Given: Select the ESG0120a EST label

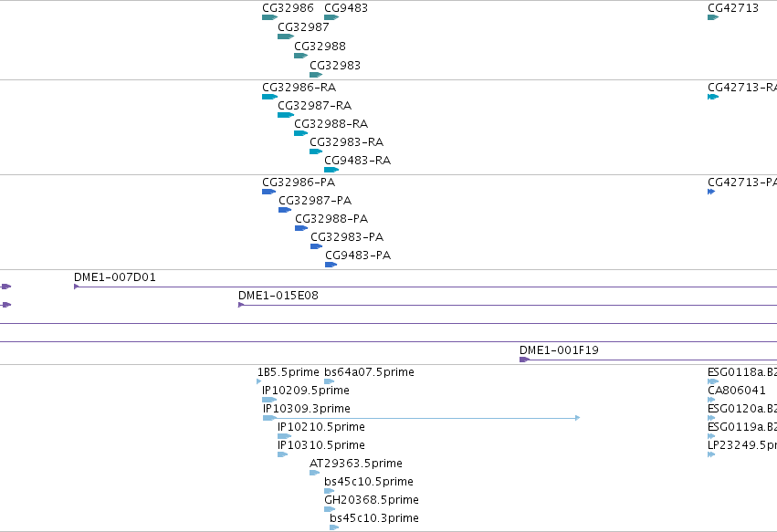Looking at the screenshot, I should 741,409.
